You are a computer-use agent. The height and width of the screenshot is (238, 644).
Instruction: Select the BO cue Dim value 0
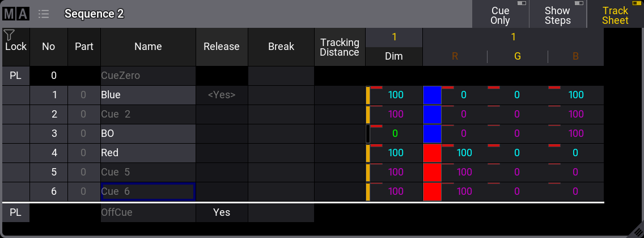(395, 133)
